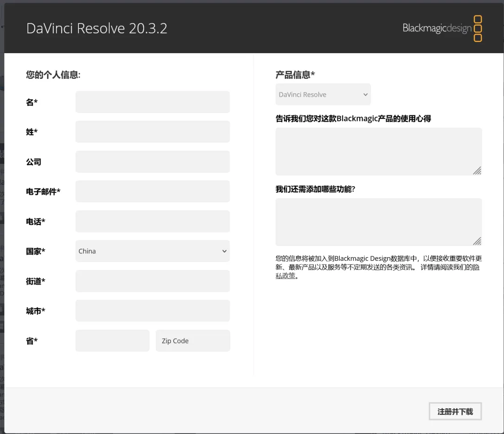
Task: Open the 国家 country dropdown showing China
Action: point(153,251)
